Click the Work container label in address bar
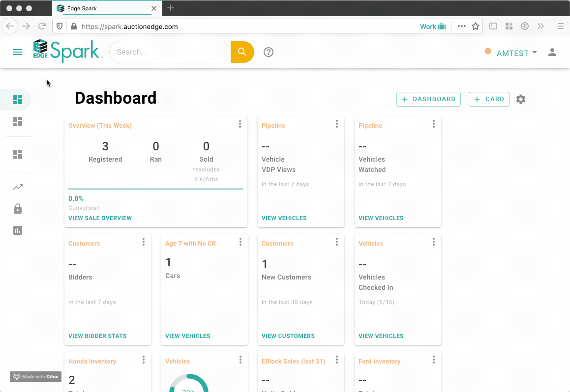The image size is (570, 392). pyautogui.click(x=433, y=26)
